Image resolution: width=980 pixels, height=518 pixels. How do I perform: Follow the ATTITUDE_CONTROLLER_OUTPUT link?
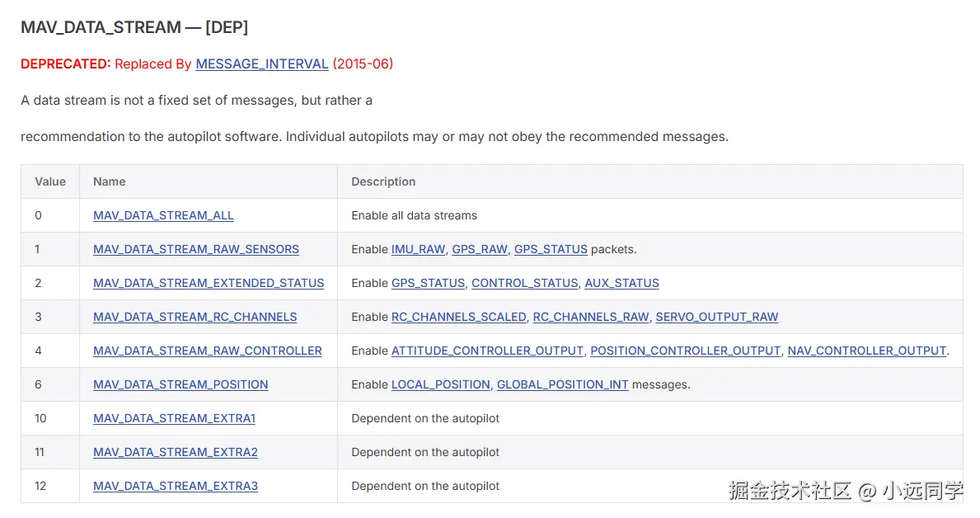(x=487, y=351)
